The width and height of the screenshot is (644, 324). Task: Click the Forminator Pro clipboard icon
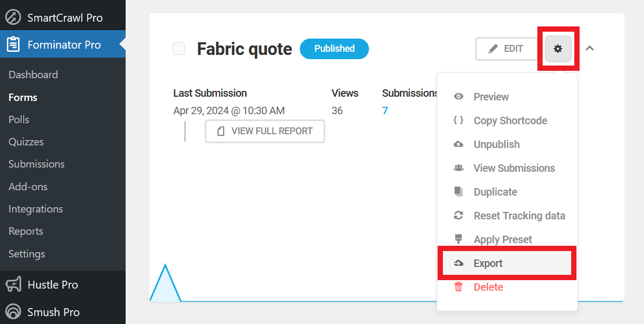click(x=13, y=44)
